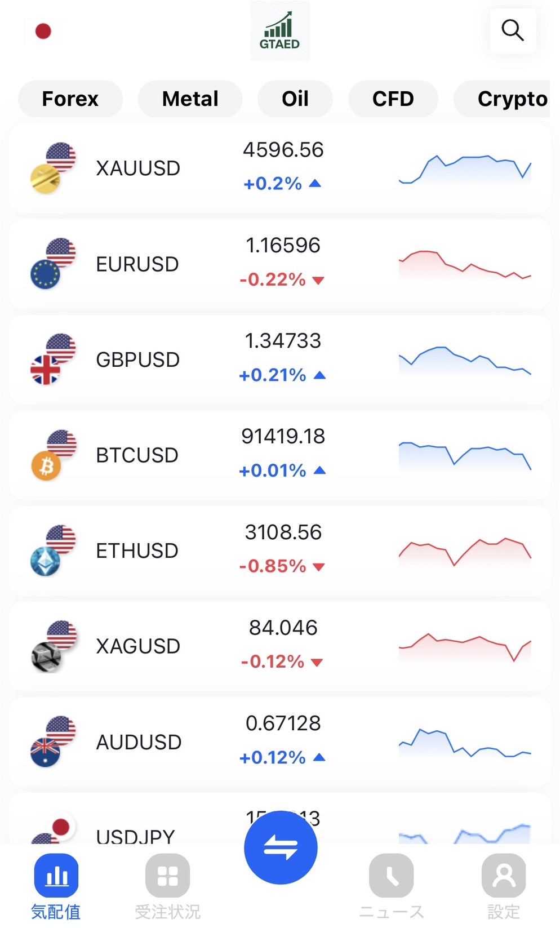Screen dimensions: 560x928
Task: Tap the Japan flag language icon
Action: pos(43,32)
